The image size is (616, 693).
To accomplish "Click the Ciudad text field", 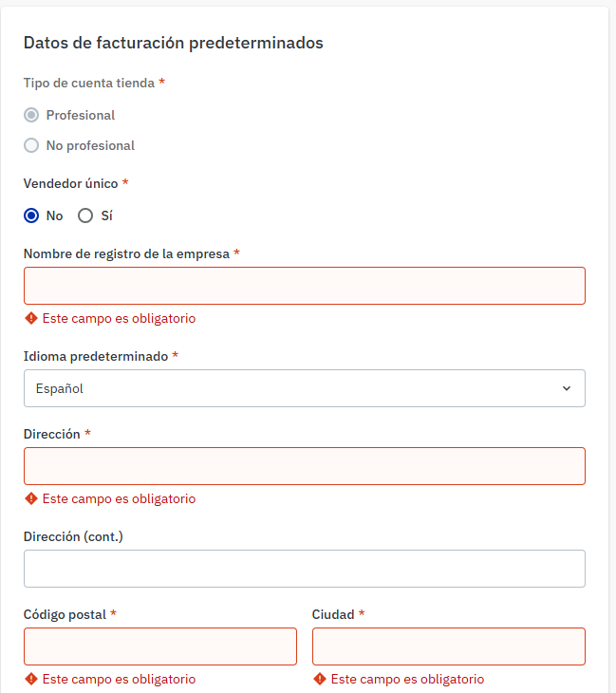I will tap(449, 646).
